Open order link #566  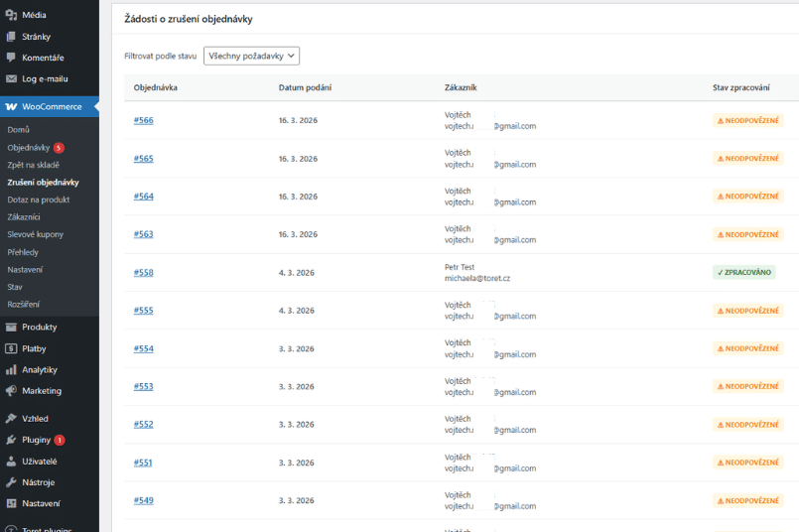(144, 120)
